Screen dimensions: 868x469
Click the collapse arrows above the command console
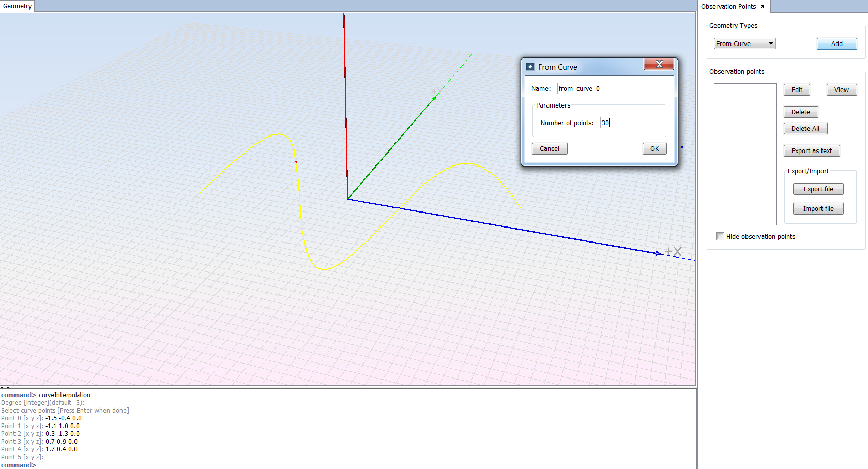coord(5,387)
